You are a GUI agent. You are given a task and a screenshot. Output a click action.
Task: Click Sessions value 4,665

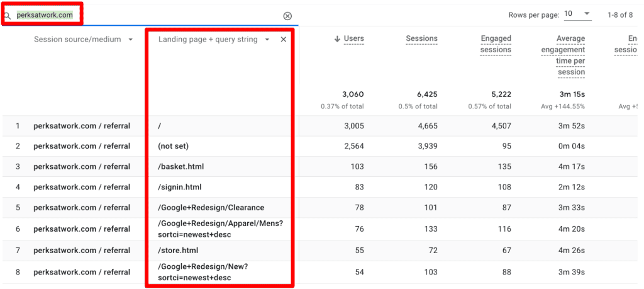pyautogui.click(x=428, y=126)
